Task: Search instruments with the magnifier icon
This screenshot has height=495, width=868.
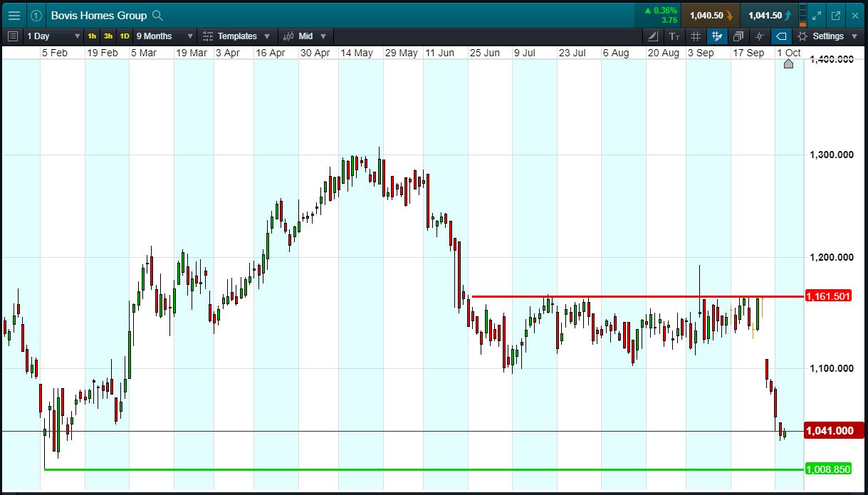Action: point(158,15)
